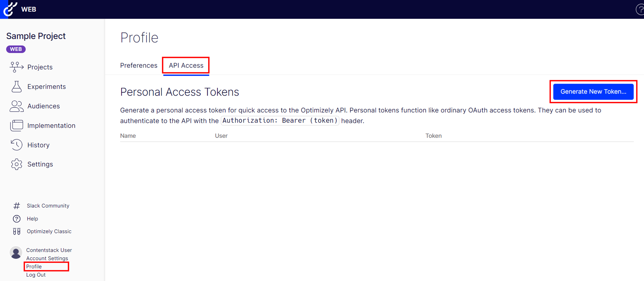Open Slack Community link
Image resolution: width=644 pixels, height=281 pixels.
click(x=48, y=206)
